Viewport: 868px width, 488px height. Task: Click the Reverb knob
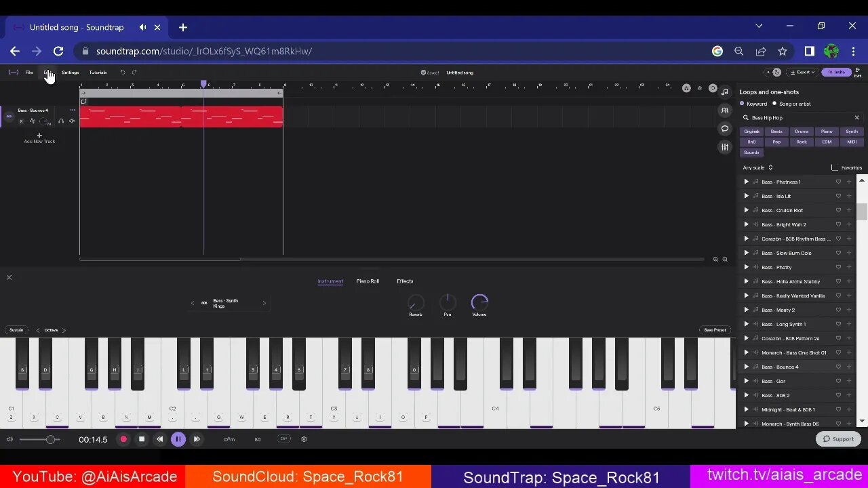pos(416,303)
